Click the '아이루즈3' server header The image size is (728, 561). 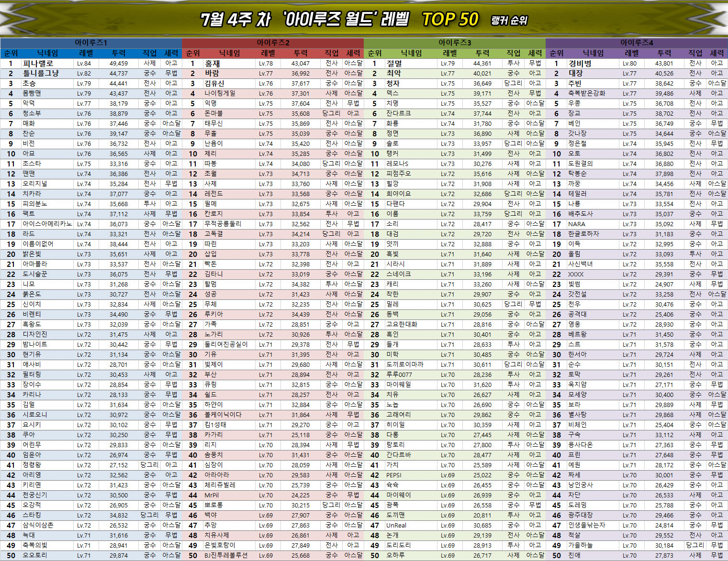tap(455, 43)
